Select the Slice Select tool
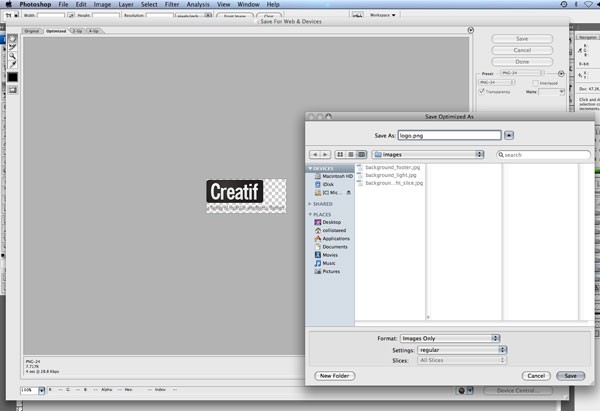600x411 pixels. click(x=13, y=47)
